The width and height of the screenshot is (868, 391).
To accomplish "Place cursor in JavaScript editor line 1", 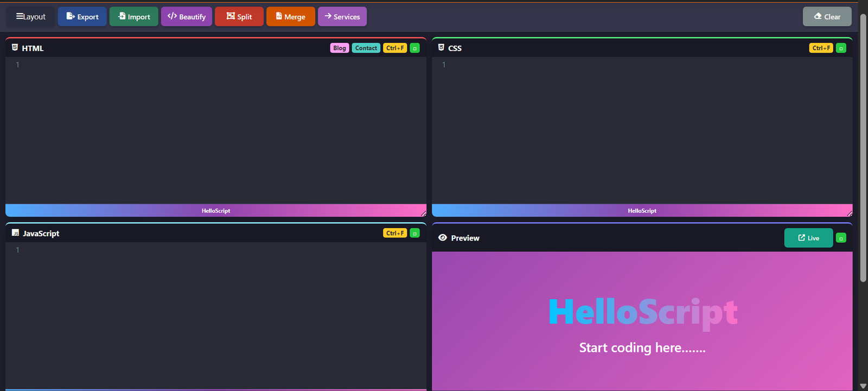I will [222, 250].
